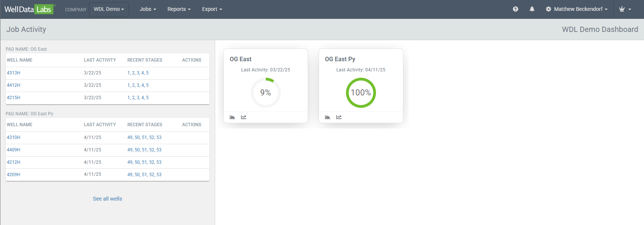This screenshot has height=225, width=644.
Task: Open stage 49 for well 4310H
Action: pyautogui.click(x=130, y=137)
